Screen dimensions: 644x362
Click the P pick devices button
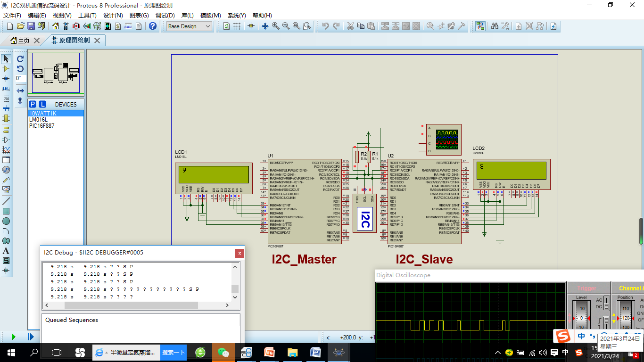33,104
